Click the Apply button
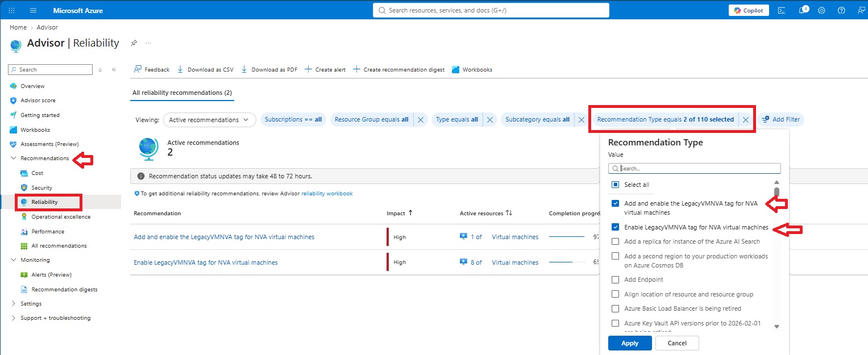Screen dimensions: 868x355 pos(630,343)
